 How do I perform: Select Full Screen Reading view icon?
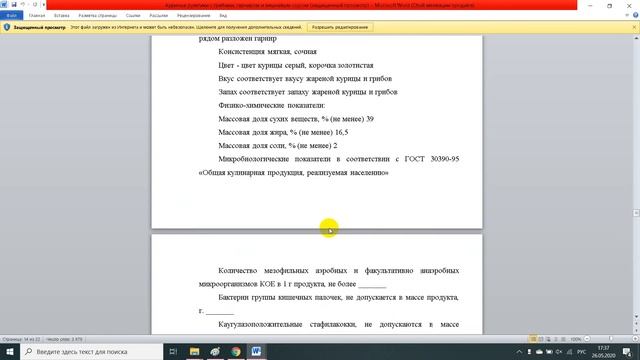tap(541, 339)
